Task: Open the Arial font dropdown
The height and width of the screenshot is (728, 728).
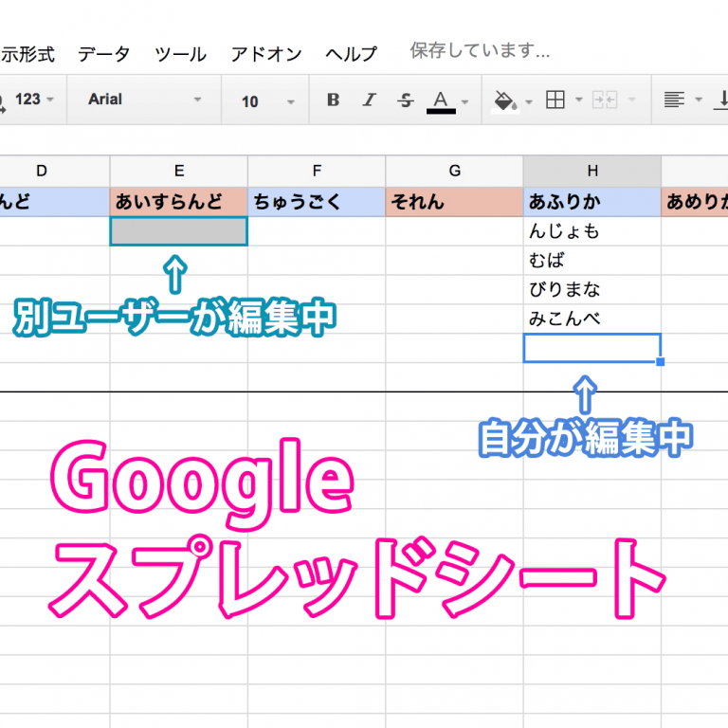Action: (x=144, y=100)
